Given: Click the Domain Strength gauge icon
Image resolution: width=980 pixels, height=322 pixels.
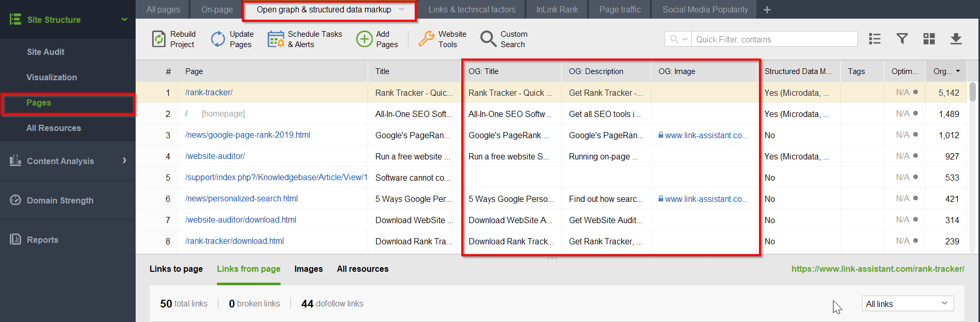Looking at the screenshot, I should click(x=16, y=200).
